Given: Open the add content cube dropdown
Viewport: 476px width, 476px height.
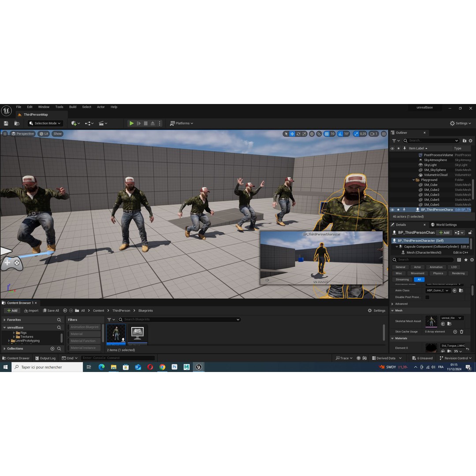Looking at the screenshot, I should [x=76, y=123].
